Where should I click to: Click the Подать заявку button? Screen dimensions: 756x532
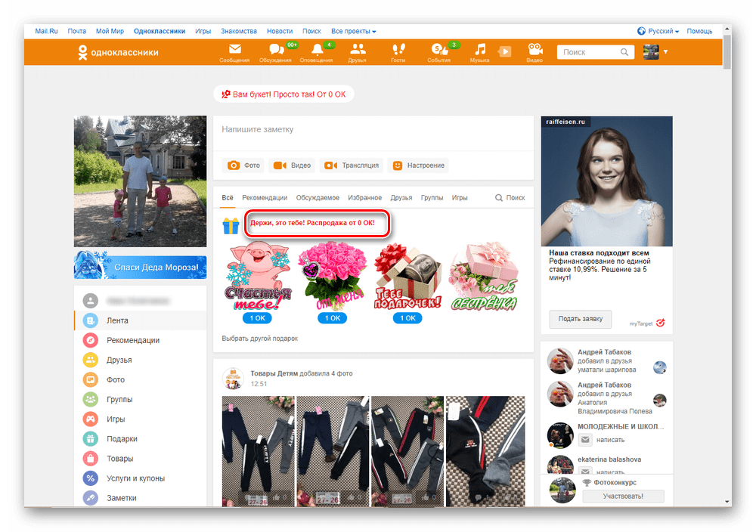580,319
